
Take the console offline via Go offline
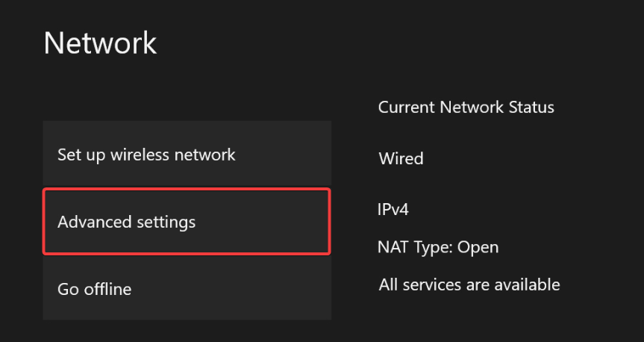[x=187, y=289]
